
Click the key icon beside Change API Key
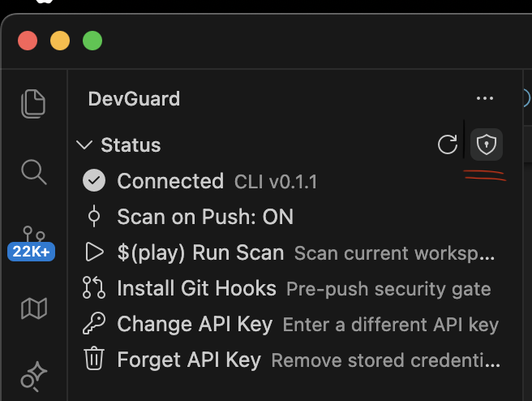pyautogui.click(x=95, y=324)
